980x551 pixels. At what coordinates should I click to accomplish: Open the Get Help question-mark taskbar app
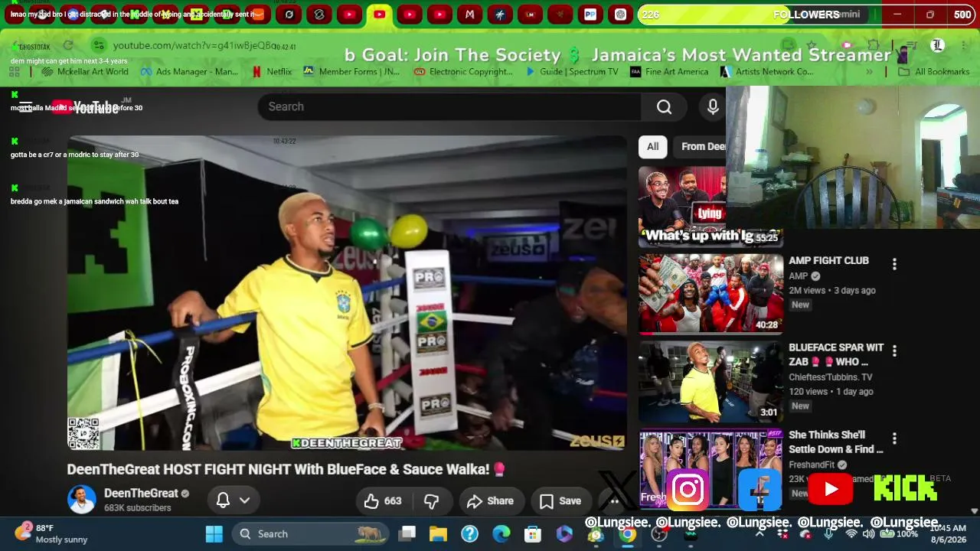[x=470, y=533]
